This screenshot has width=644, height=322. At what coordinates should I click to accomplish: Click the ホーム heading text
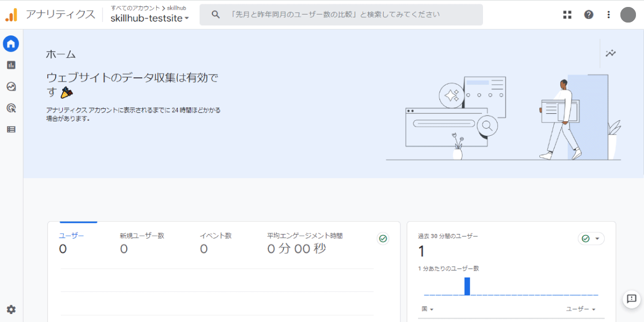[61, 54]
